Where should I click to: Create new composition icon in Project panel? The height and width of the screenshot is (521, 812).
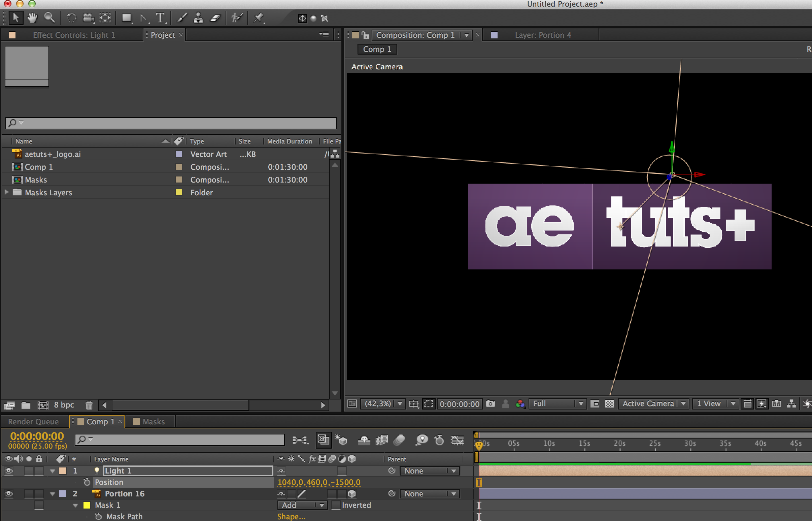click(x=43, y=405)
